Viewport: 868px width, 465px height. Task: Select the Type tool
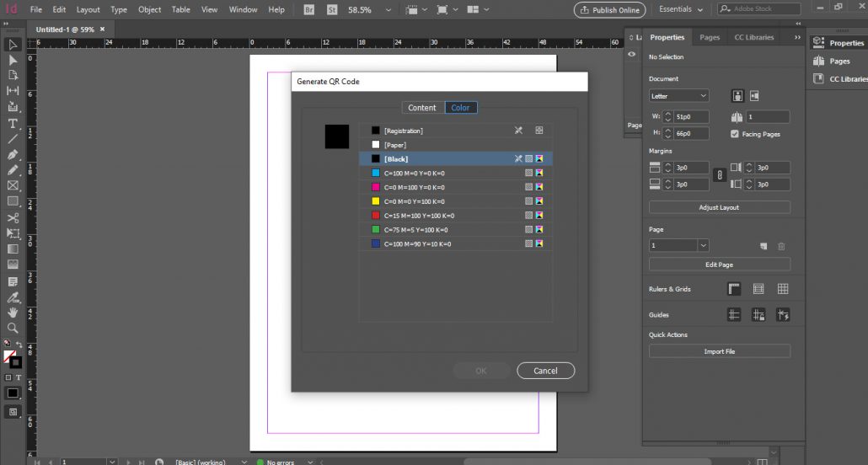pos(13,124)
